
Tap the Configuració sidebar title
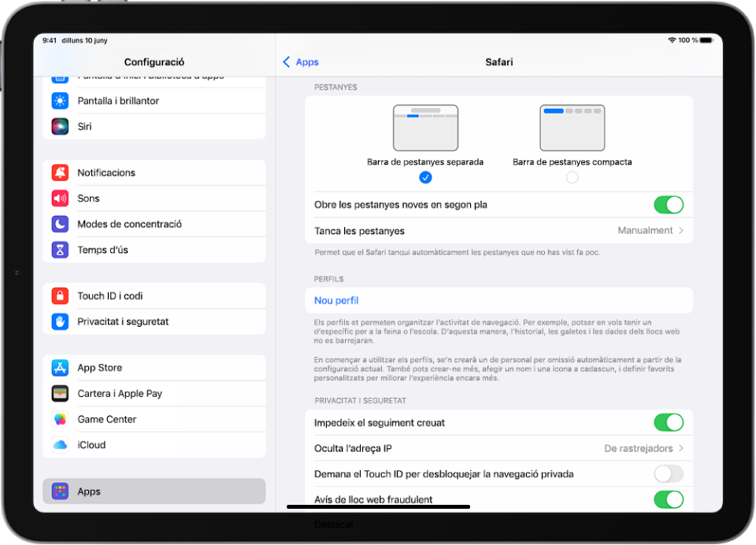(x=154, y=61)
